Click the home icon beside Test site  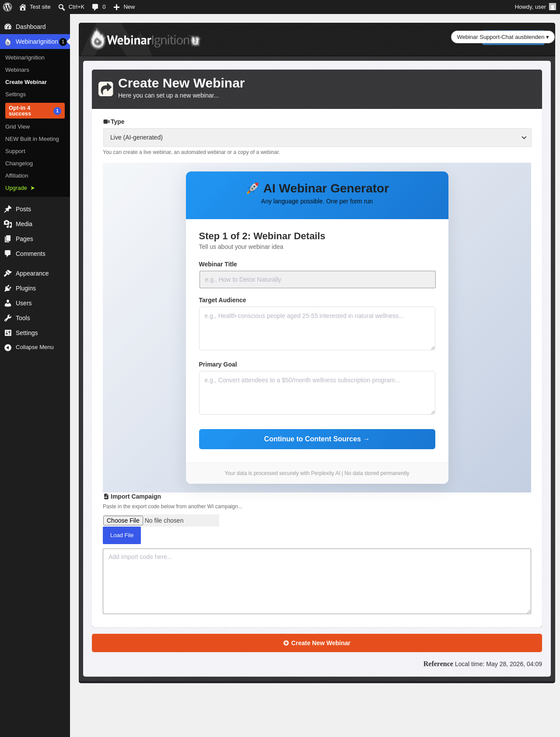click(x=23, y=7)
